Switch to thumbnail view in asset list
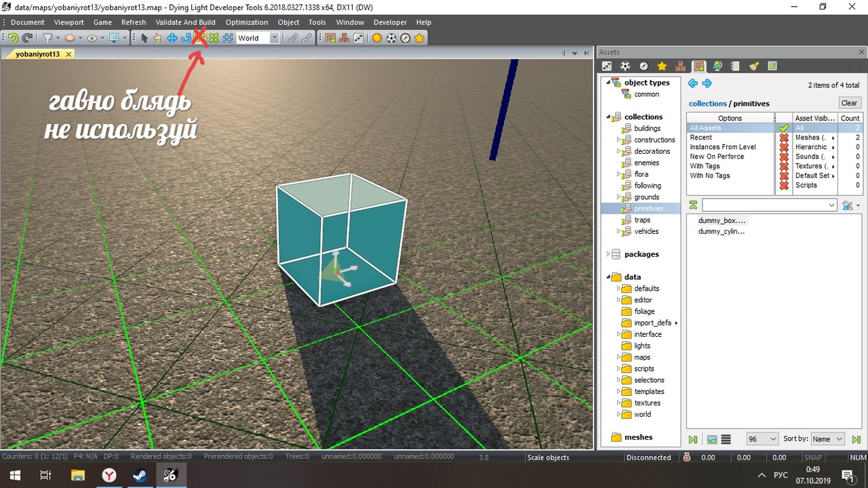The width and height of the screenshot is (868, 488). pyautogui.click(x=712, y=440)
